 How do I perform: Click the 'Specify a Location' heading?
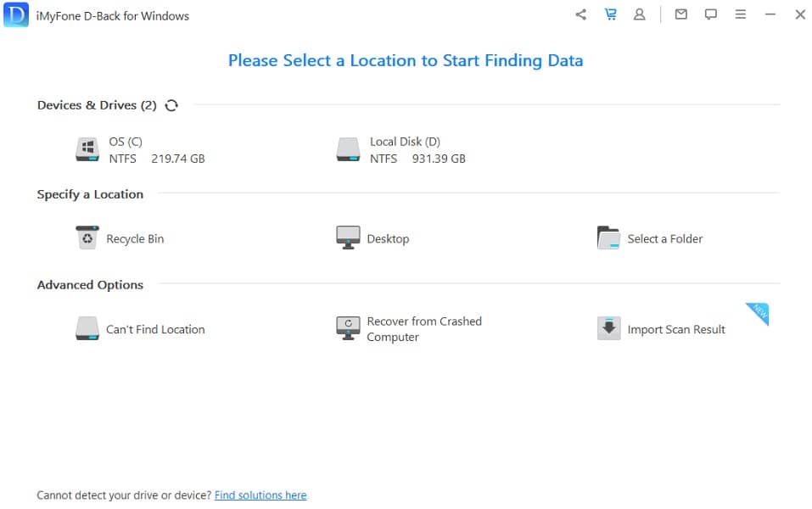click(90, 194)
